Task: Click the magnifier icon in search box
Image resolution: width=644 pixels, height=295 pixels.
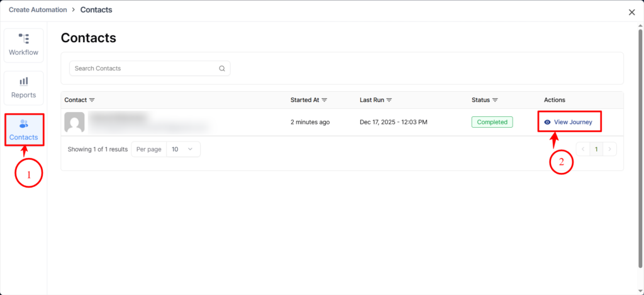Action: point(222,69)
